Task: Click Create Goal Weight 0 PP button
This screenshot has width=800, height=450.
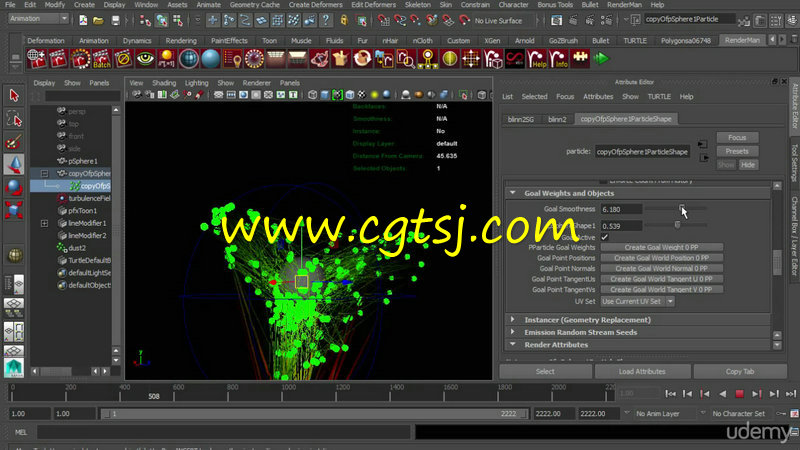Action: click(662, 247)
